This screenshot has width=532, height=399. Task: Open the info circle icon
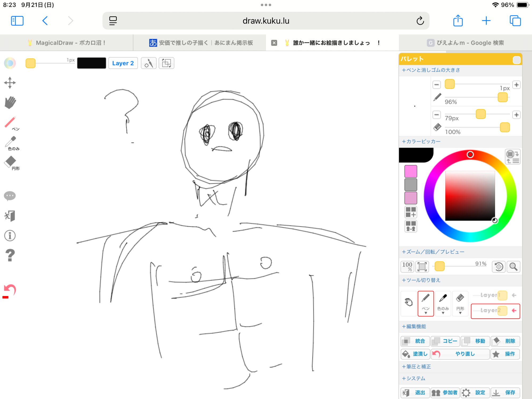[10, 236]
